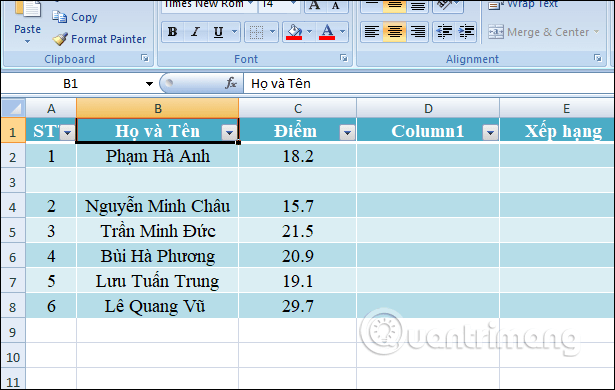Expand Merge & Center dropdown arrow
615x390 pixels.
(x=597, y=32)
